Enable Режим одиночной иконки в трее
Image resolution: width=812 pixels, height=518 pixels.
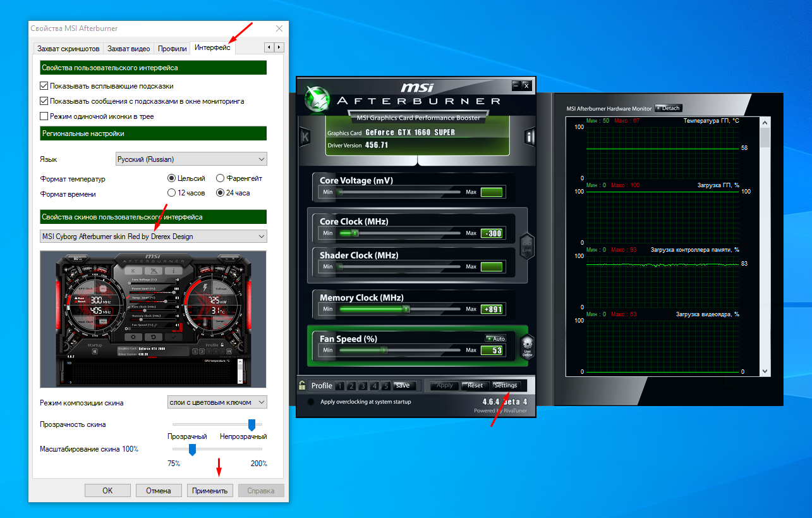click(44, 116)
